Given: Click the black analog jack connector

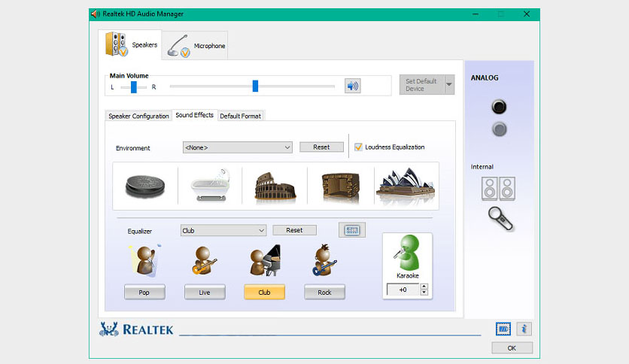Looking at the screenshot, I should point(499,107).
